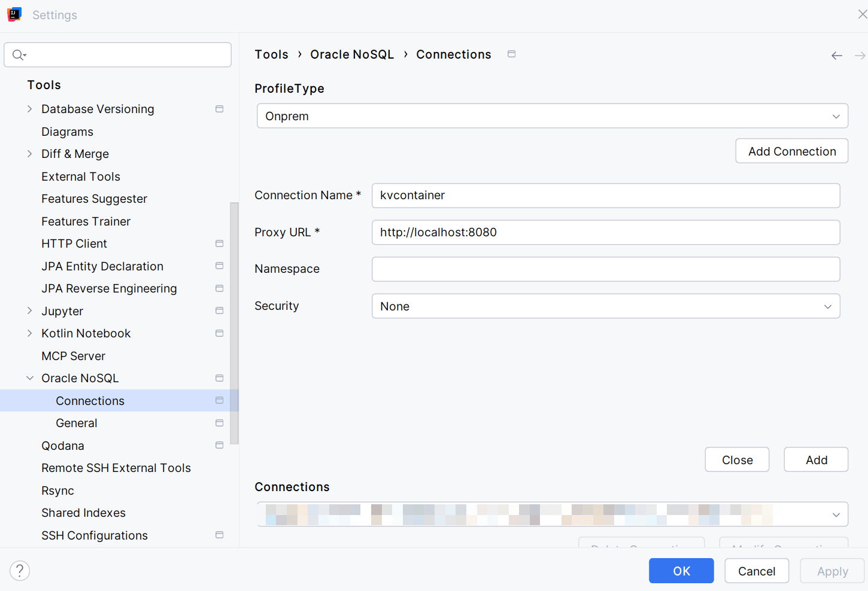868x591 pixels.
Task: Click the Close button in form
Action: click(737, 459)
